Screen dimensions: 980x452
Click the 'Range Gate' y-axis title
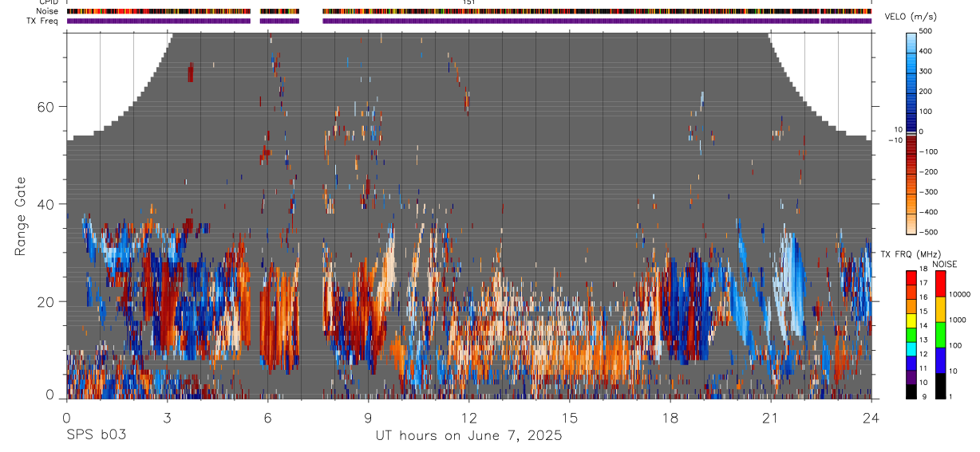(x=21, y=217)
